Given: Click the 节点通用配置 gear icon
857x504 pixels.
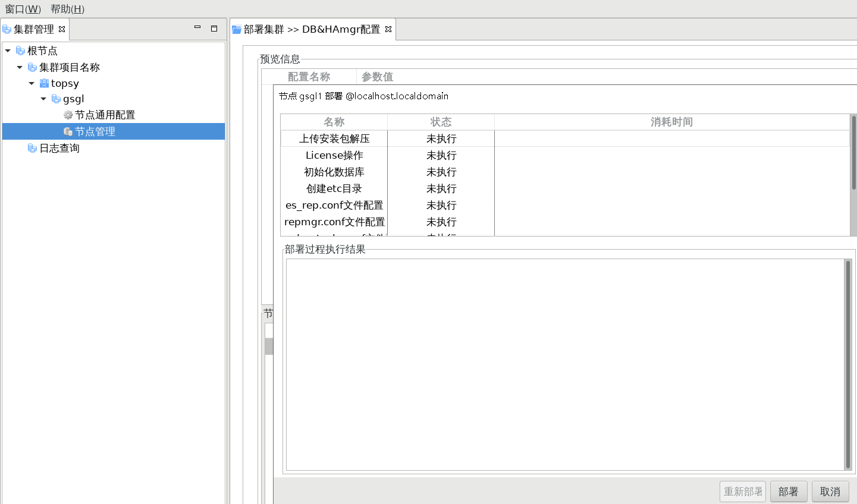Looking at the screenshot, I should coord(68,115).
